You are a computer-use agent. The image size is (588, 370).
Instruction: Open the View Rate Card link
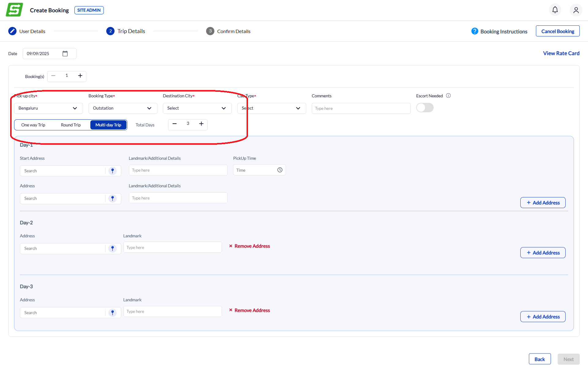(561, 53)
